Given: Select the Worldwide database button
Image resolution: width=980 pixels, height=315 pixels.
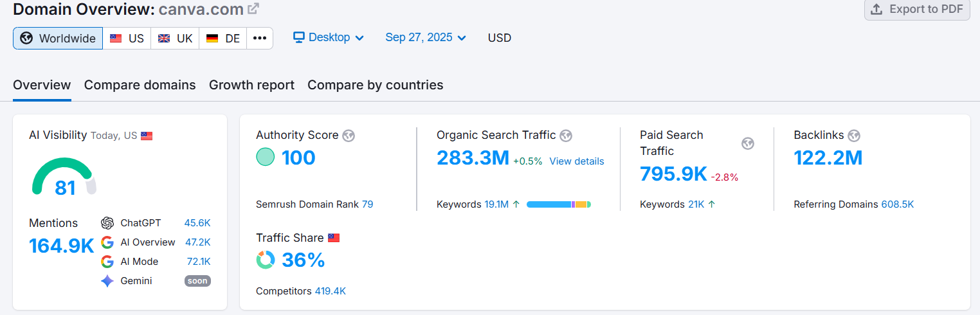Looking at the screenshot, I should pyautogui.click(x=58, y=38).
